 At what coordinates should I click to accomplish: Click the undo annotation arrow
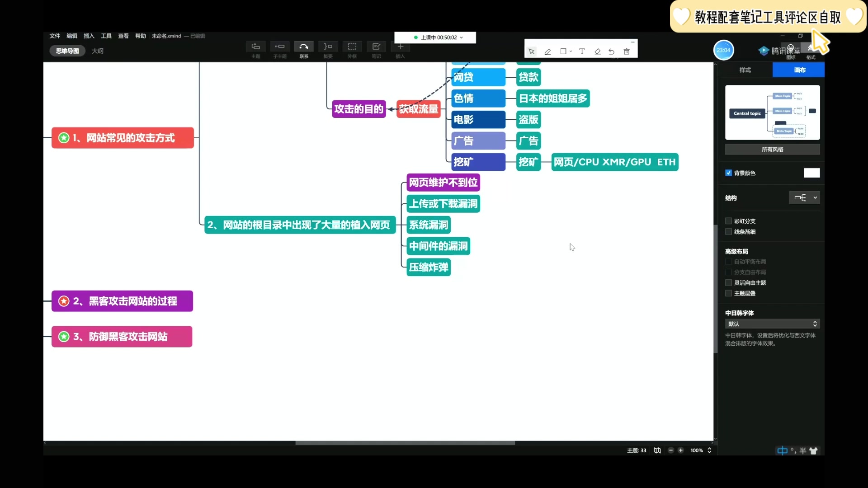pyautogui.click(x=612, y=52)
